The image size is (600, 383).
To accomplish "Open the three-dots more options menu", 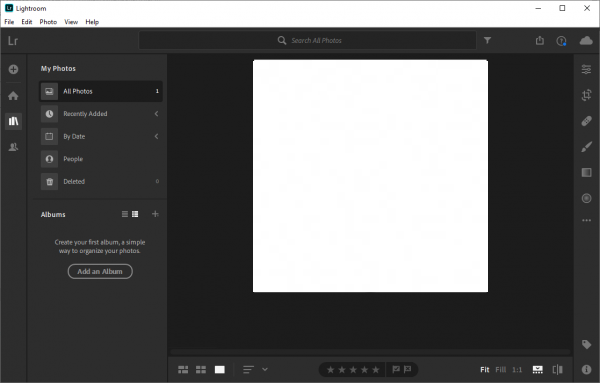I will 586,220.
